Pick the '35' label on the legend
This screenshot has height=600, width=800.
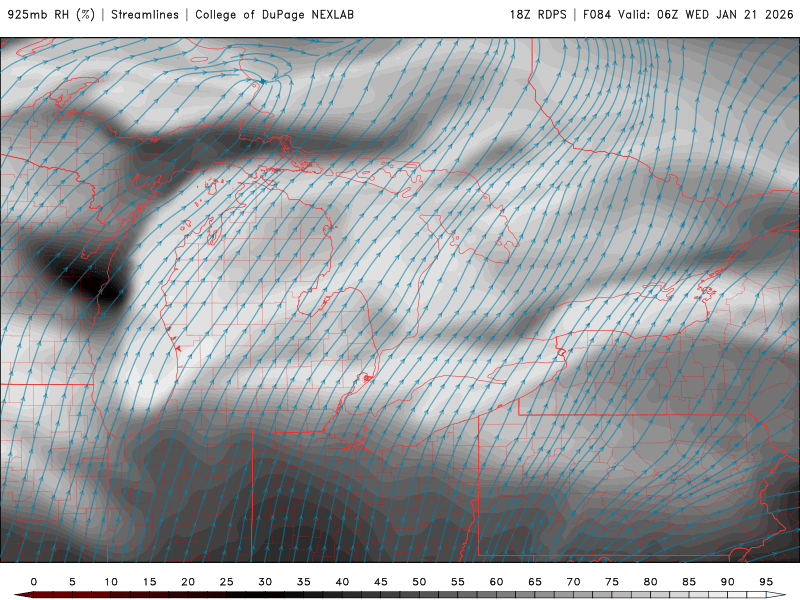[x=304, y=582]
